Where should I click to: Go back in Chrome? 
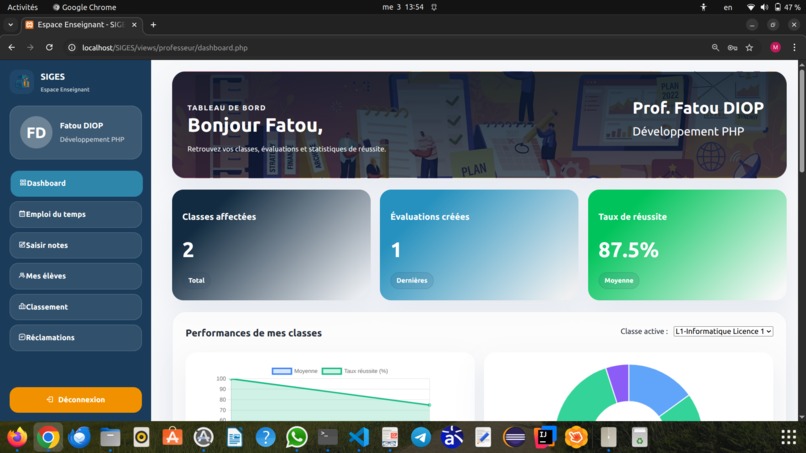point(12,47)
